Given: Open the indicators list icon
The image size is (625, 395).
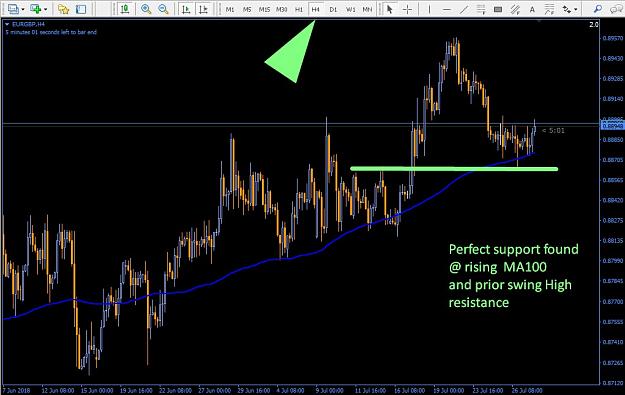Looking at the screenshot, I should coord(125,9).
